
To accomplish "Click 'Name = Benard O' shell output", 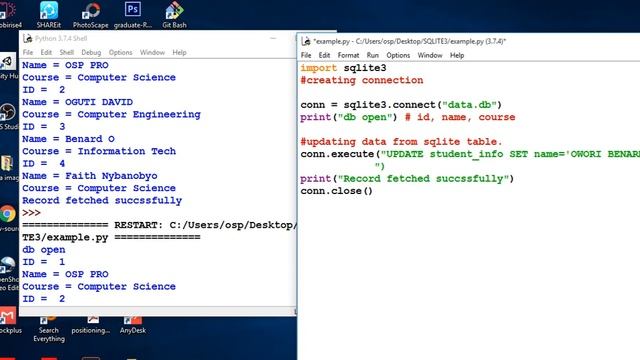I will pos(69,139).
